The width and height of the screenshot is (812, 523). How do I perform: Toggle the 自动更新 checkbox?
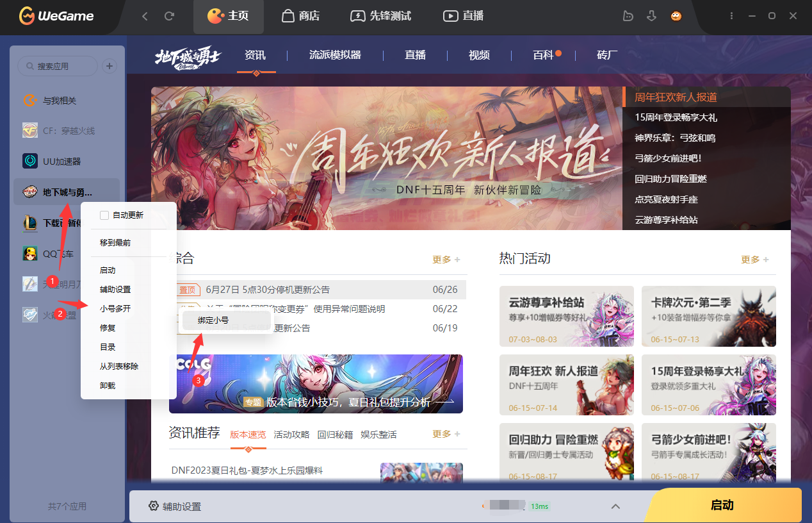tap(104, 215)
